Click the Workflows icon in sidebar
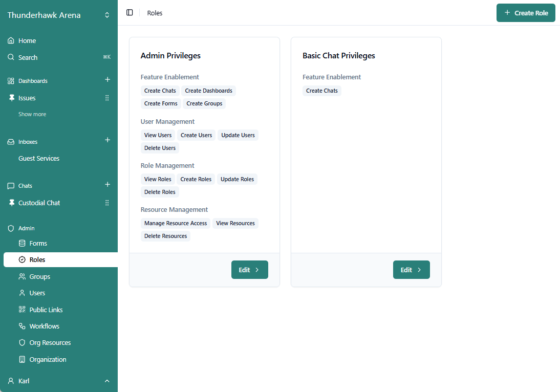This screenshot has height=392, width=560. 22,326
